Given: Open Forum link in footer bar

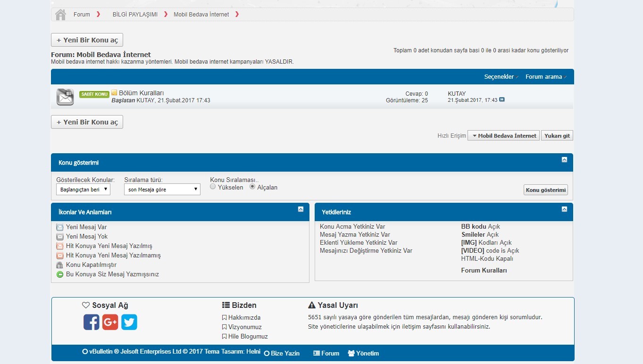Looking at the screenshot, I should [x=326, y=353].
